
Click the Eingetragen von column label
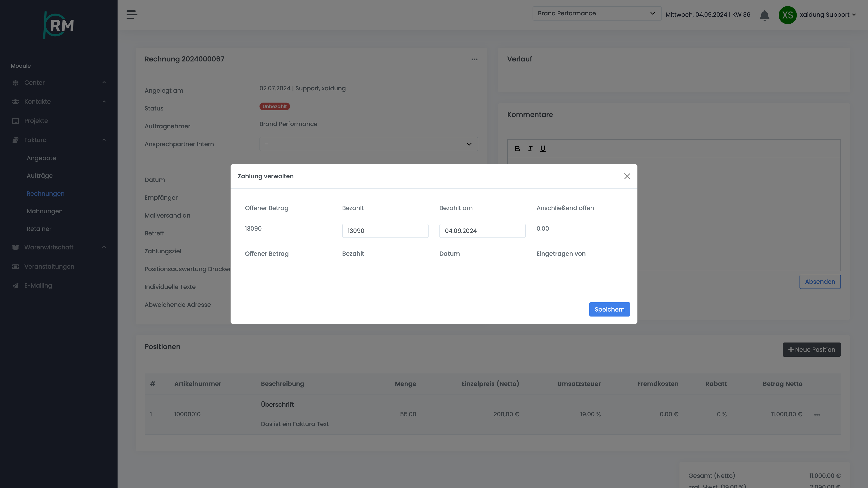561,254
